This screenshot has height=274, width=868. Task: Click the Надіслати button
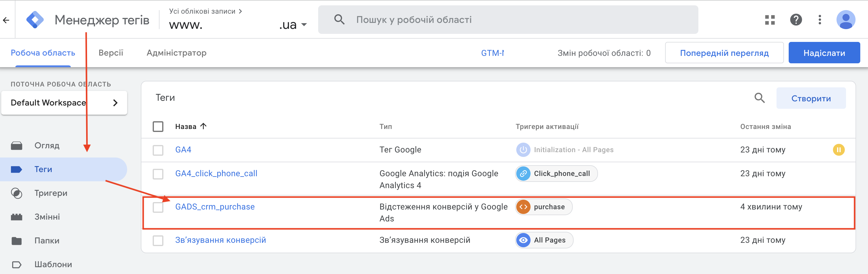pos(824,53)
